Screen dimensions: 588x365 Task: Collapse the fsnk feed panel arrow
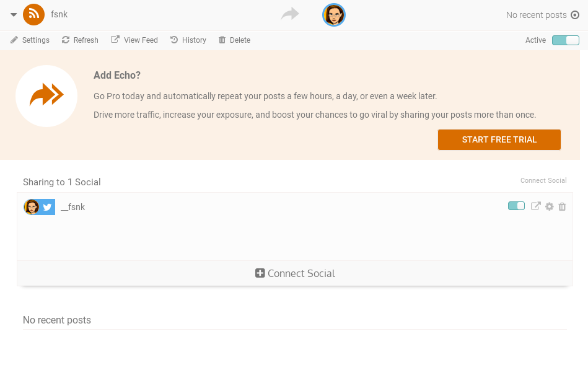14,15
